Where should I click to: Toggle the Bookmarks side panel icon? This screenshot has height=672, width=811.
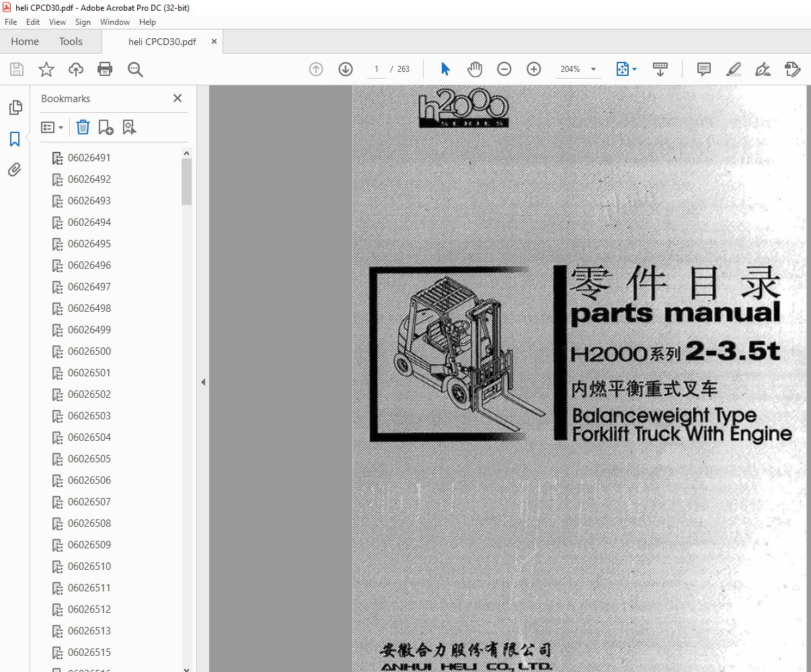pyautogui.click(x=15, y=139)
